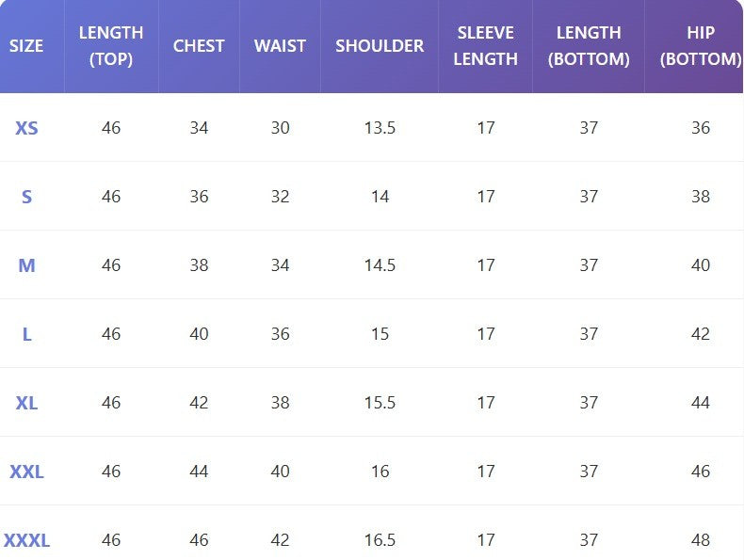Select the hip value in the XL row
This screenshot has height=560, width=744.
click(x=700, y=403)
